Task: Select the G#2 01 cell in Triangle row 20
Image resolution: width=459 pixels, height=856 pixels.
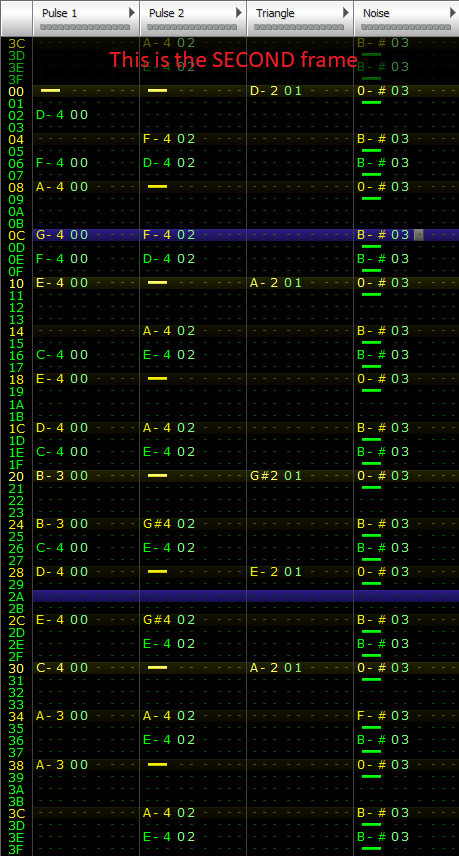Action: point(276,475)
